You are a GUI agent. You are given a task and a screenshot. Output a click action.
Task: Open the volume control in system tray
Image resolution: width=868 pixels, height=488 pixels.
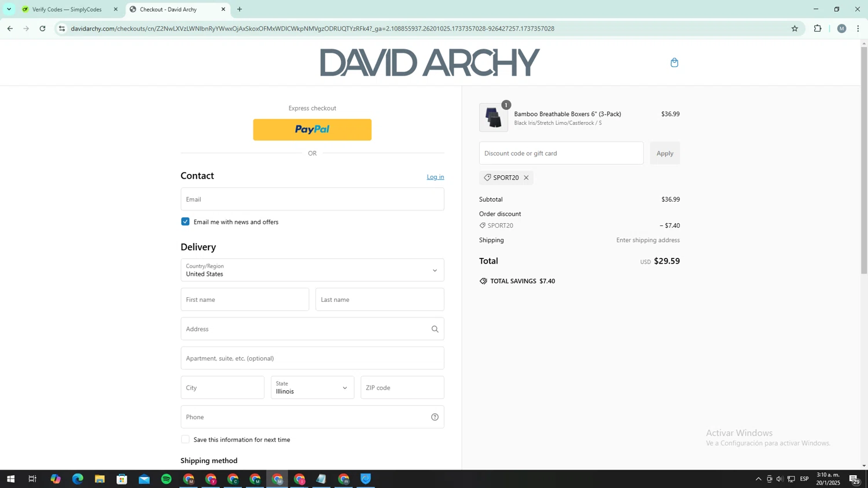tap(780, 479)
